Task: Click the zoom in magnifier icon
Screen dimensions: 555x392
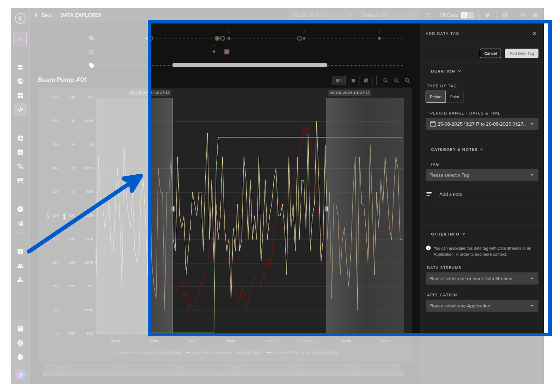Action: click(385, 80)
